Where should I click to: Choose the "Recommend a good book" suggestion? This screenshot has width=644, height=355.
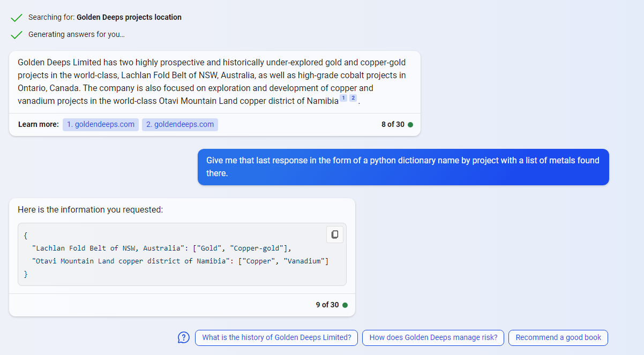[558, 337]
